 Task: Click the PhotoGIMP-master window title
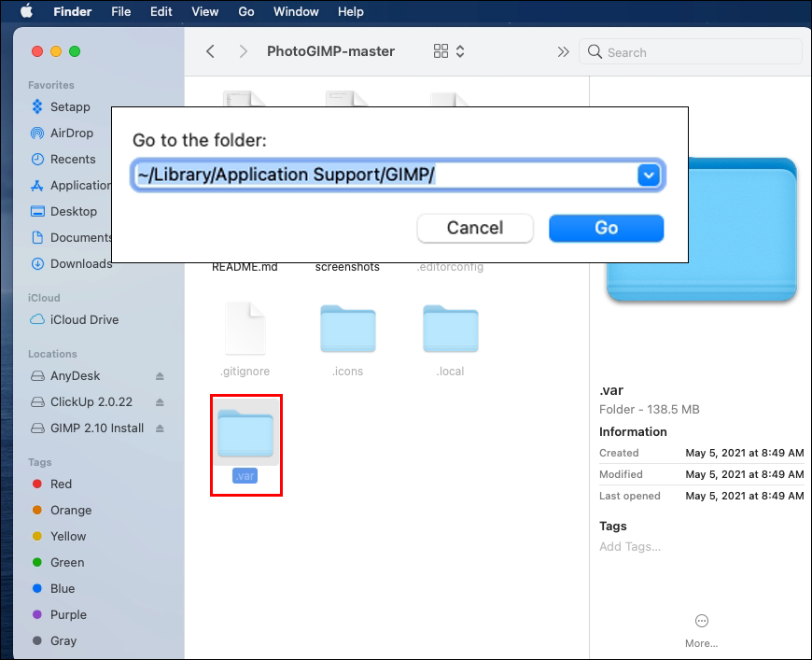pyautogui.click(x=330, y=51)
